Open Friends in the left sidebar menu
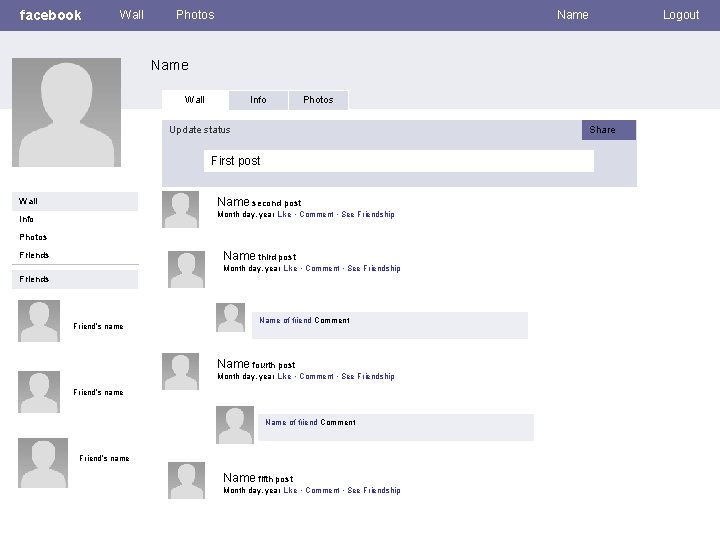The height and width of the screenshot is (540, 720). pos(34,255)
